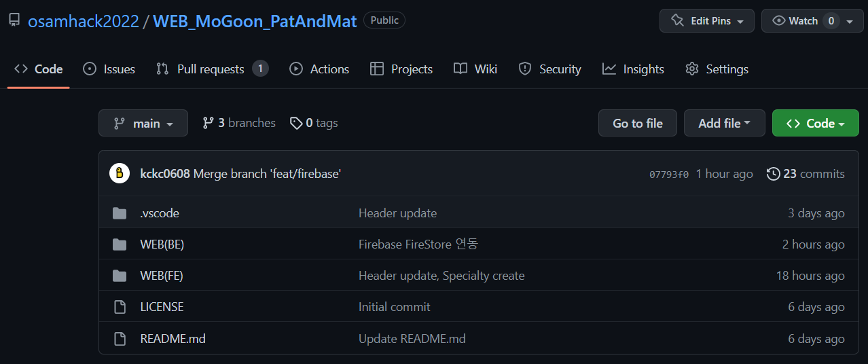This screenshot has width=868, height=364.
Task: Open the LICENSE file
Action: pyautogui.click(x=162, y=307)
